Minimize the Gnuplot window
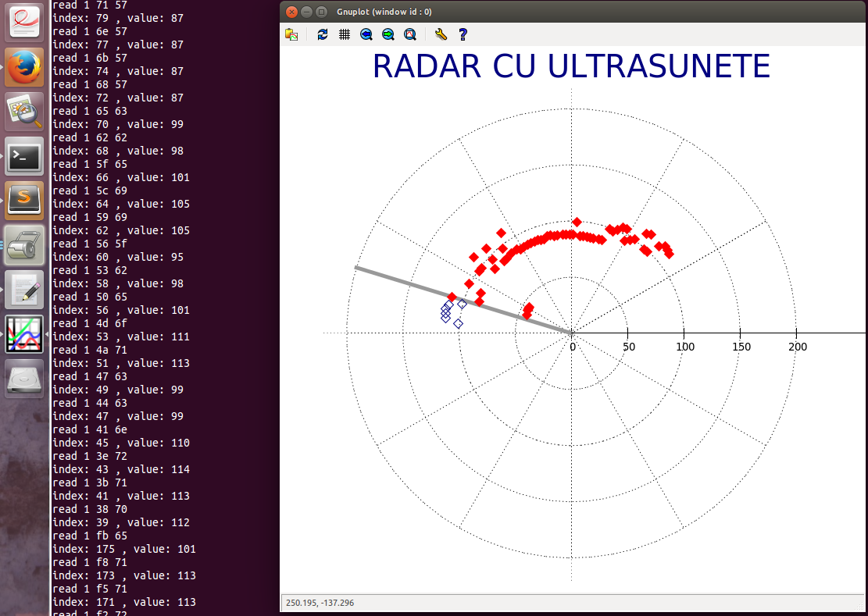This screenshot has width=868, height=616. point(306,12)
